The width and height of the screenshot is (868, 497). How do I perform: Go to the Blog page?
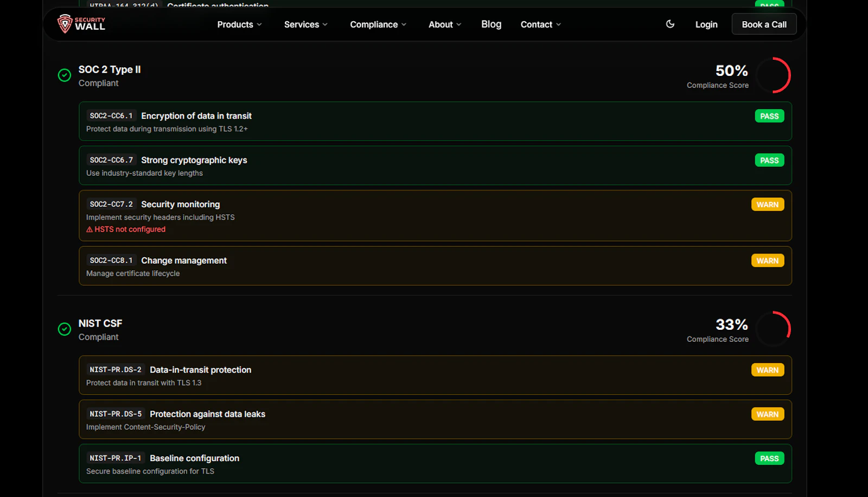[492, 24]
